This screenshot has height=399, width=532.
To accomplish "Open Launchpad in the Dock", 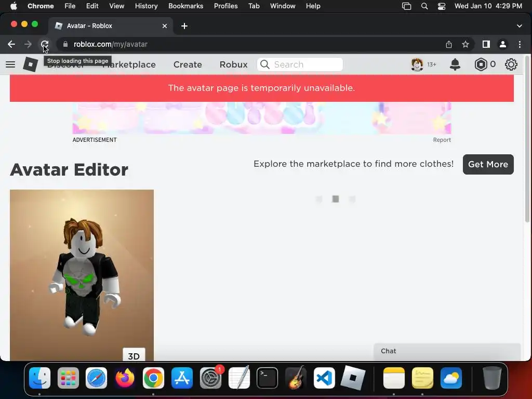I will click(68, 378).
